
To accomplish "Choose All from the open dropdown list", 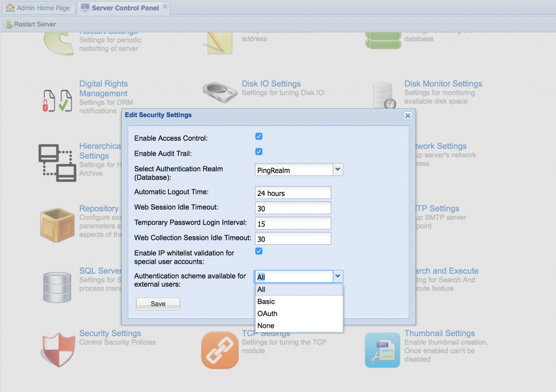I will [299, 289].
